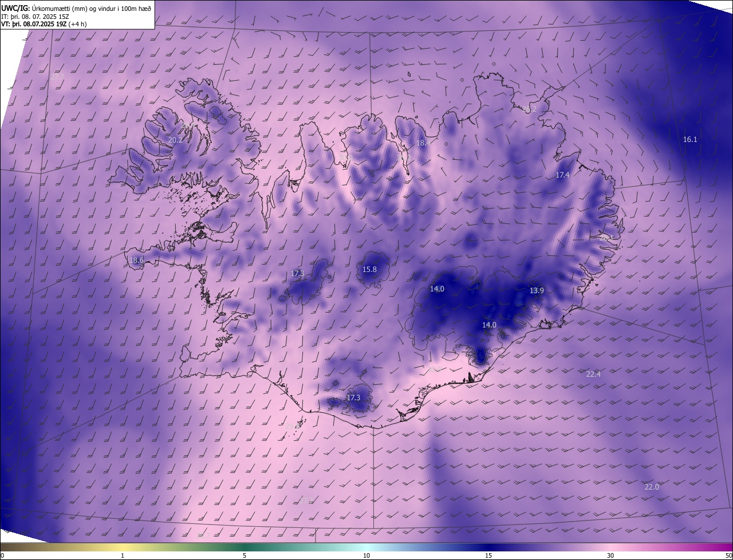Click the color scale tick label 15
The image size is (733, 560).
pyautogui.click(x=488, y=555)
